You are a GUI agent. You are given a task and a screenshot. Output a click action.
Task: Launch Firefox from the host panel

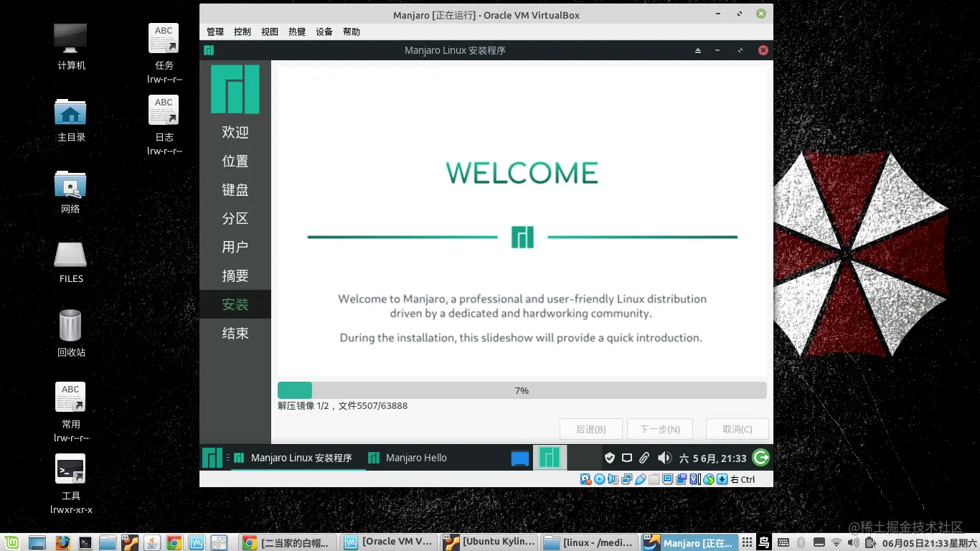pos(62,542)
